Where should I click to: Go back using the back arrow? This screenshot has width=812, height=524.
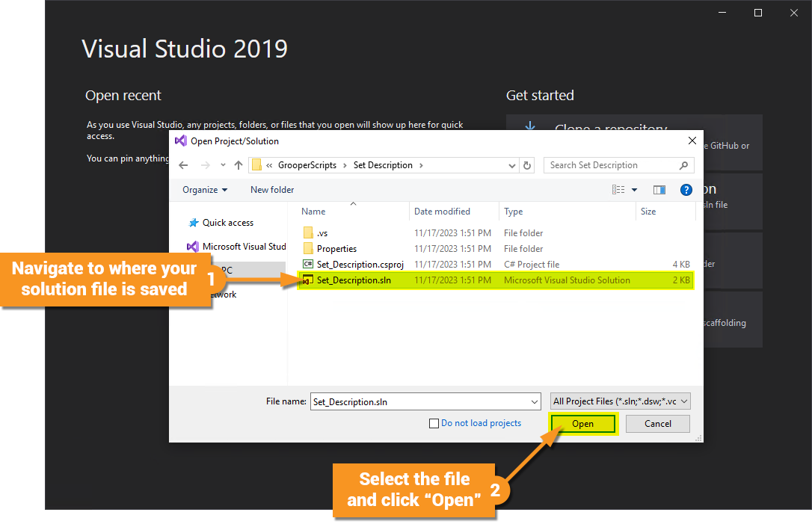pyautogui.click(x=183, y=165)
